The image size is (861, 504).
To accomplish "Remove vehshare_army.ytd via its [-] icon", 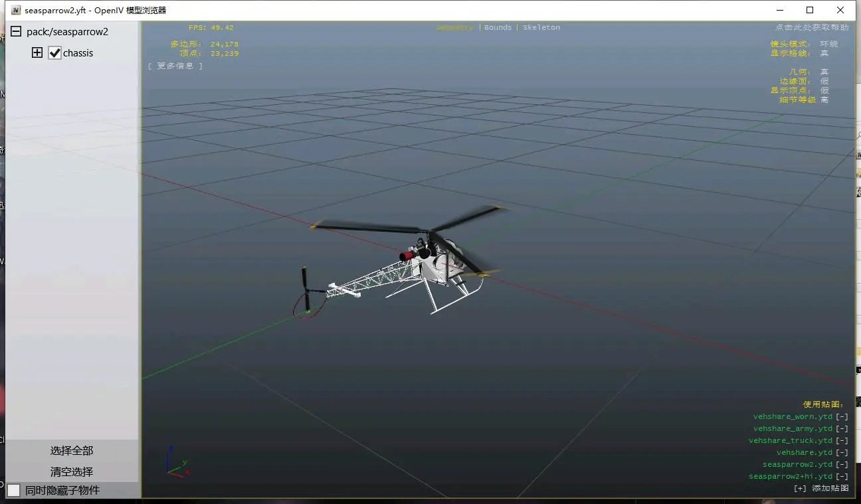I will (842, 429).
